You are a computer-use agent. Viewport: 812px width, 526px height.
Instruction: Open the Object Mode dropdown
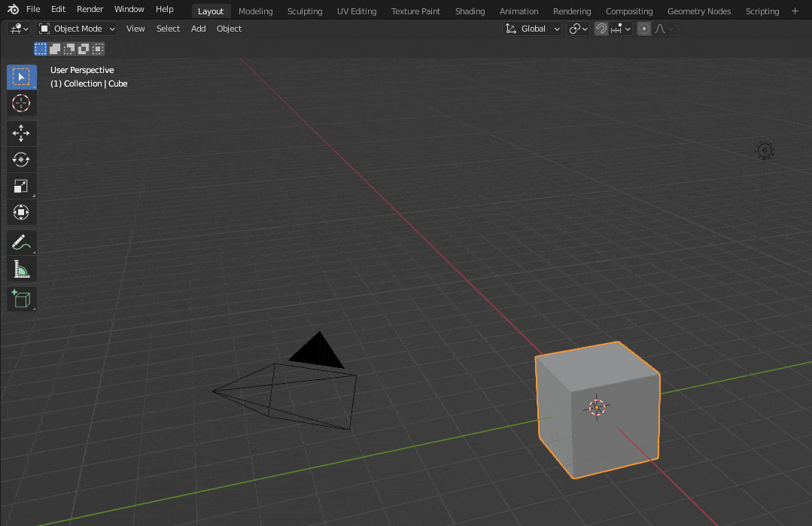coord(77,29)
